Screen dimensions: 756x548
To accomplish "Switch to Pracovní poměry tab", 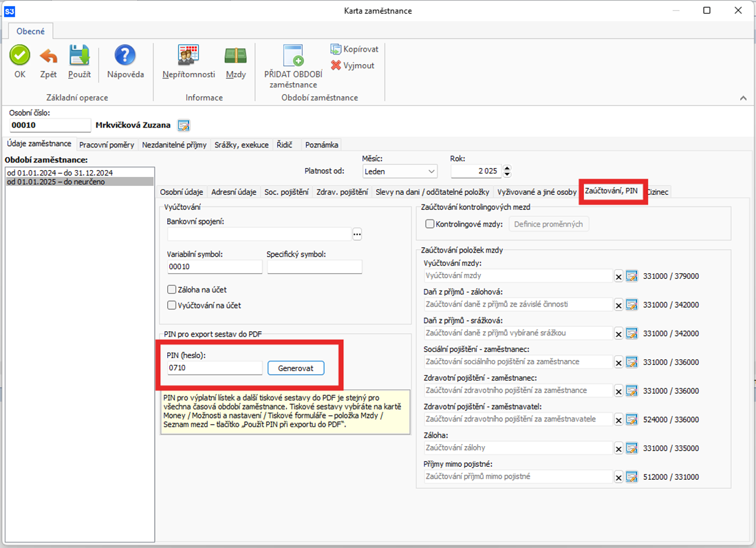I will [x=107, y=145].
